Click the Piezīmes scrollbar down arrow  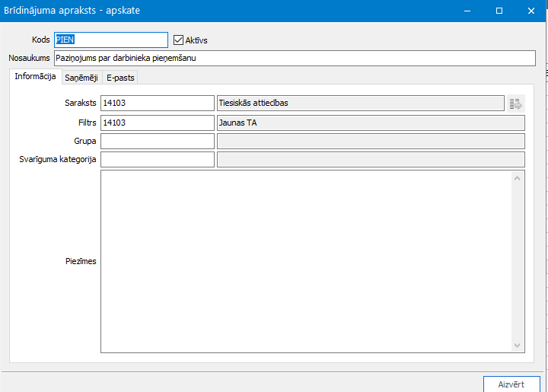point(518,345)
